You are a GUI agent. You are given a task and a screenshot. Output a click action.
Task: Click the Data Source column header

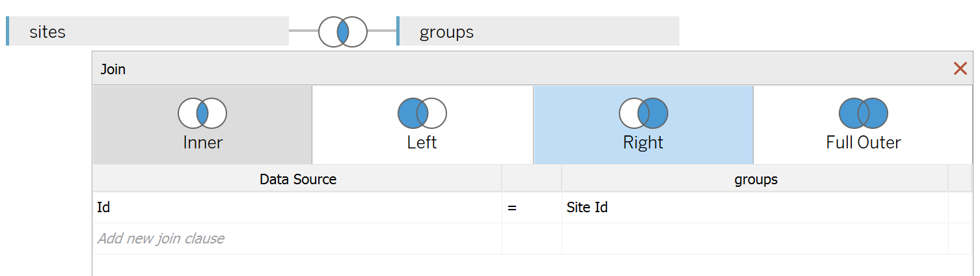[x=297, y=179]
